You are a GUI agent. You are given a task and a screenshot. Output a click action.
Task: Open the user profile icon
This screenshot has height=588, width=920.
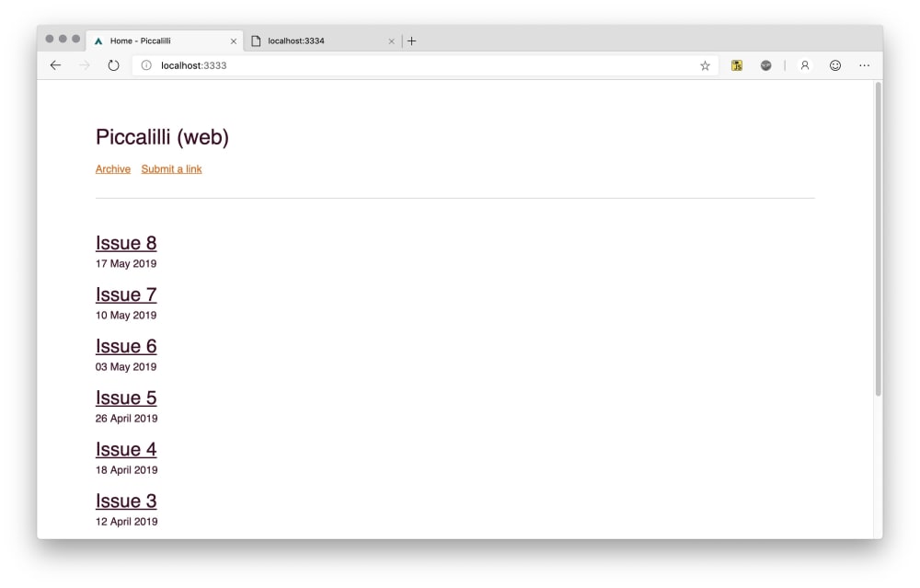[x=805, y=65]
